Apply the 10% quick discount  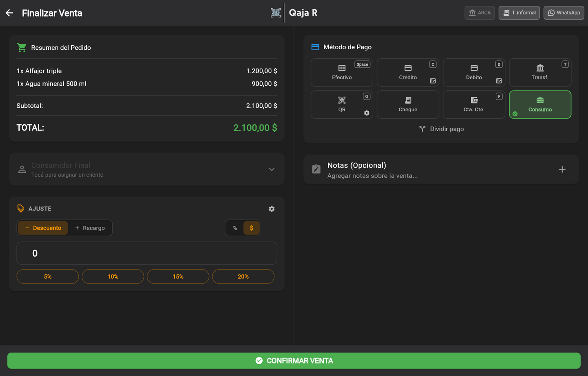[x=113, y=276]
